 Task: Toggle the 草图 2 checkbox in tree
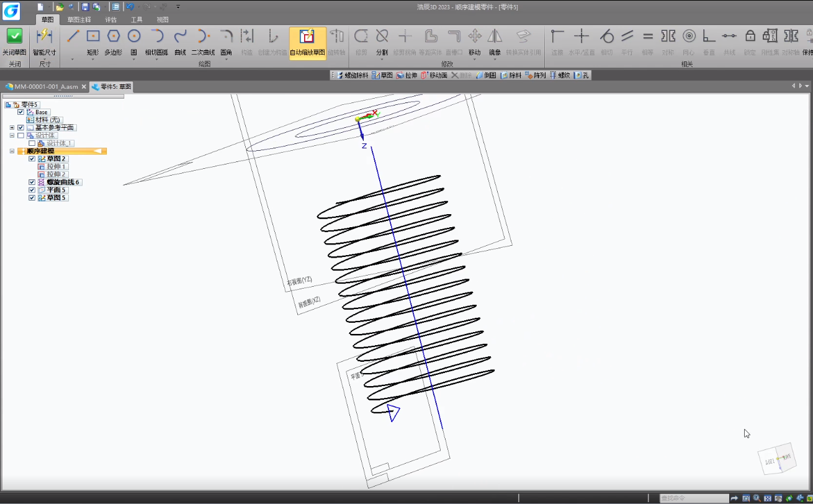click(x=32, y=159)
